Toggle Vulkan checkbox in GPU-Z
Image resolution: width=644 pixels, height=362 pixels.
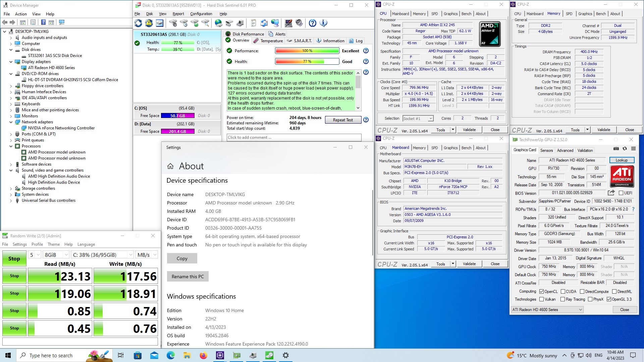point(541,299)
